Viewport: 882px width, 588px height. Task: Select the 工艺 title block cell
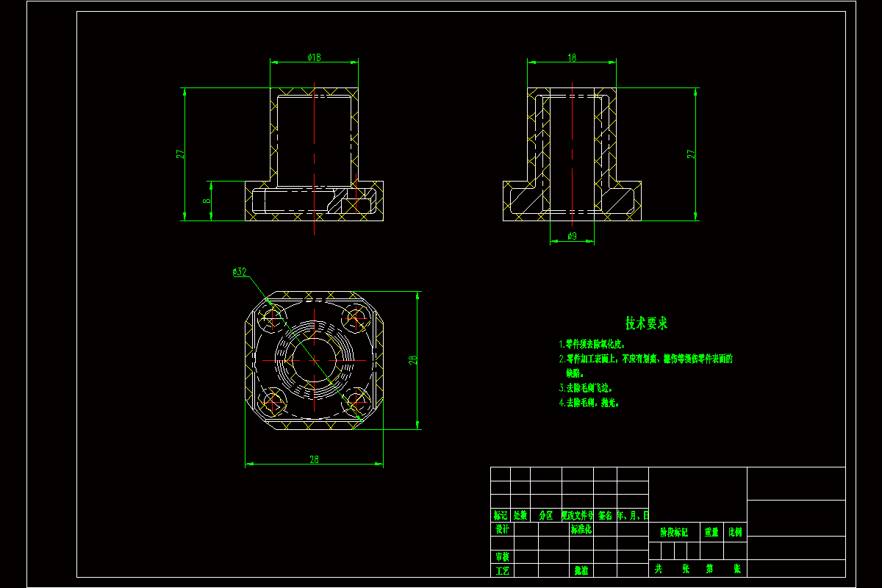point(503,570)
